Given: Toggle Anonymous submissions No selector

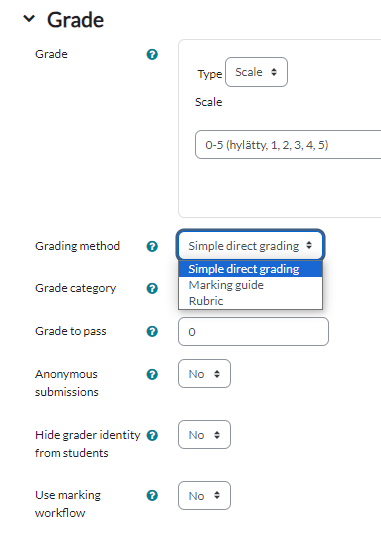Looking at the screenshot, I should (x=204, y=374).
